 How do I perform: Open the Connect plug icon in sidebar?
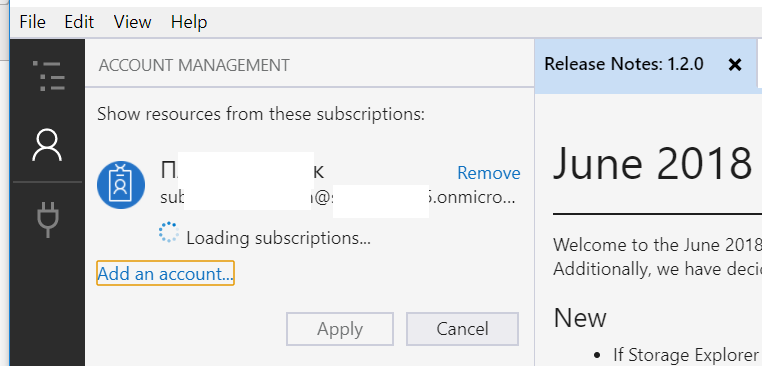48,220
